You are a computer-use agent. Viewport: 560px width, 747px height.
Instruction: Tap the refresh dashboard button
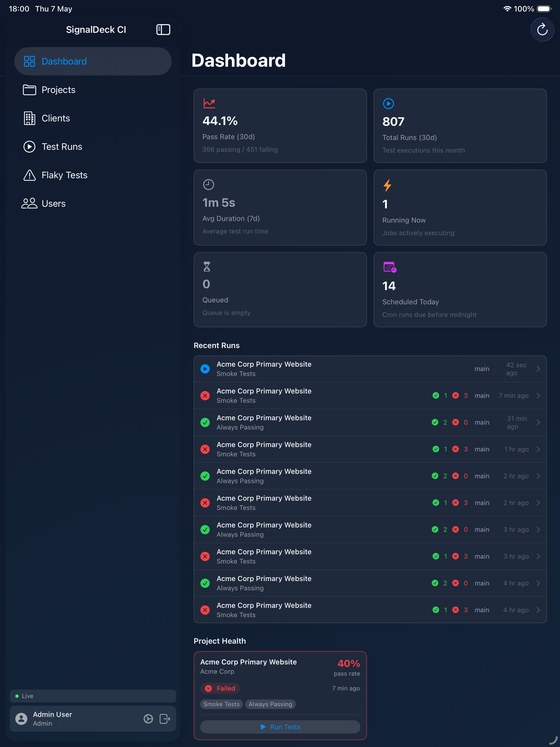tap(542, 30)
